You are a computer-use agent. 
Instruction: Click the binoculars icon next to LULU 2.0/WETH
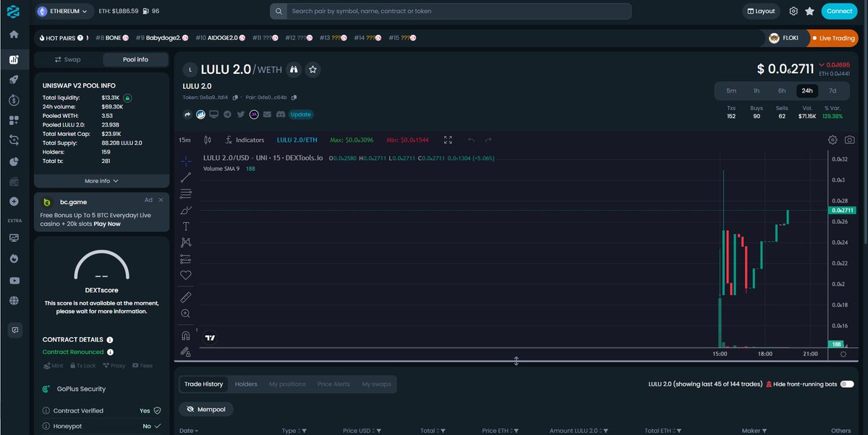click(294, 69)
